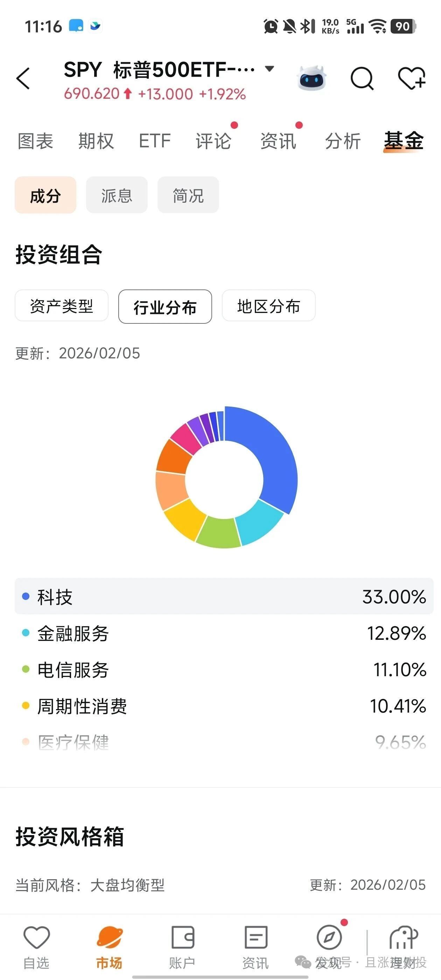Image resolution: width=441 pixels, height=980 pixels.
Task: Switch to the 期权 tab
Action: [96, 141]
